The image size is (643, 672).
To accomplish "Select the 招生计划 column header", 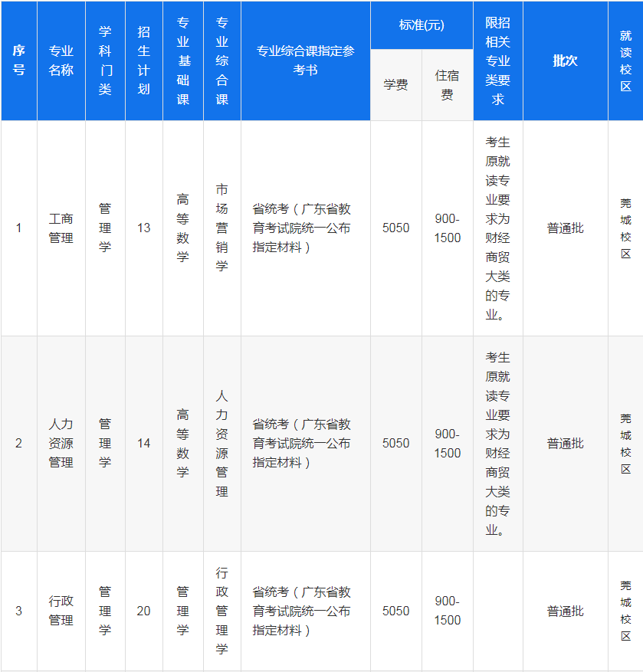I will tap(144, 61).
